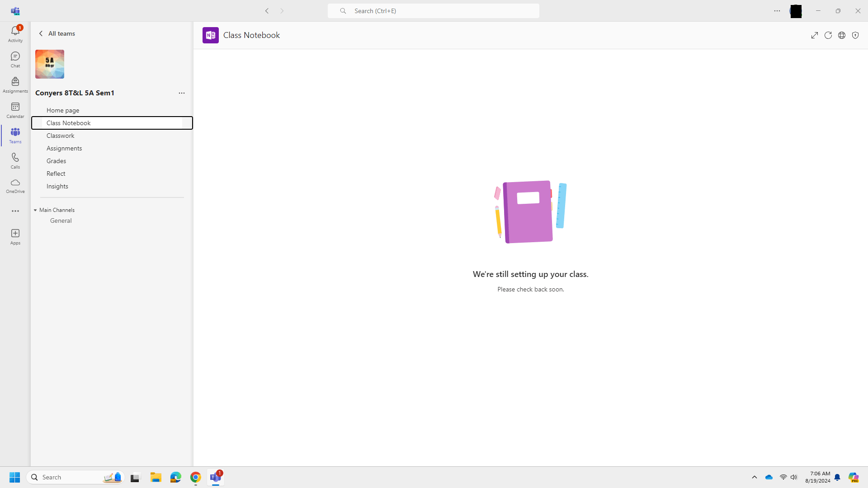Open Class Notebook in web browser
Image resolution: width=868 pixels, height=488 pixels.
(841, 35)
